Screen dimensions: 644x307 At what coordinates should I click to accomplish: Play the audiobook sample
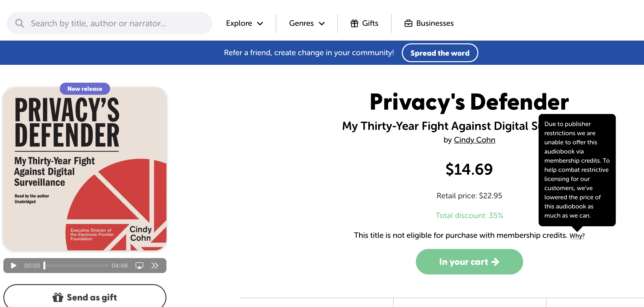14,265
